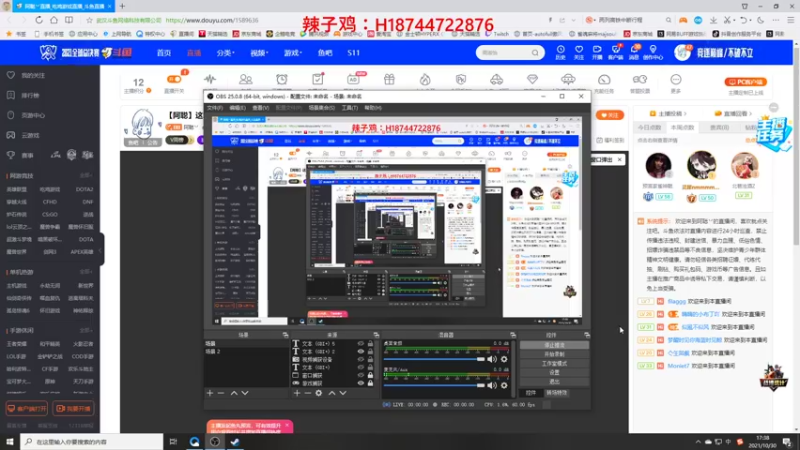Move scene down in OBS scenes panel
Image resolution: width=800 pixels, height=450 pixels.
click(245, 393)
